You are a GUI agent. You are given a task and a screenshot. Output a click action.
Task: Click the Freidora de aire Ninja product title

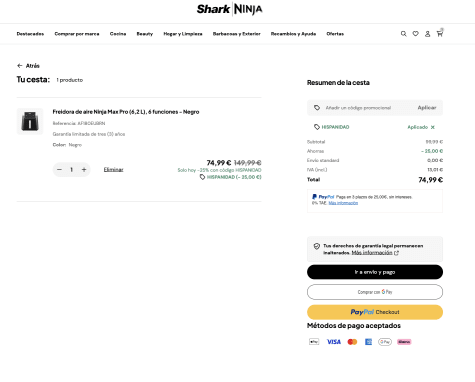(x=126, y=112)
